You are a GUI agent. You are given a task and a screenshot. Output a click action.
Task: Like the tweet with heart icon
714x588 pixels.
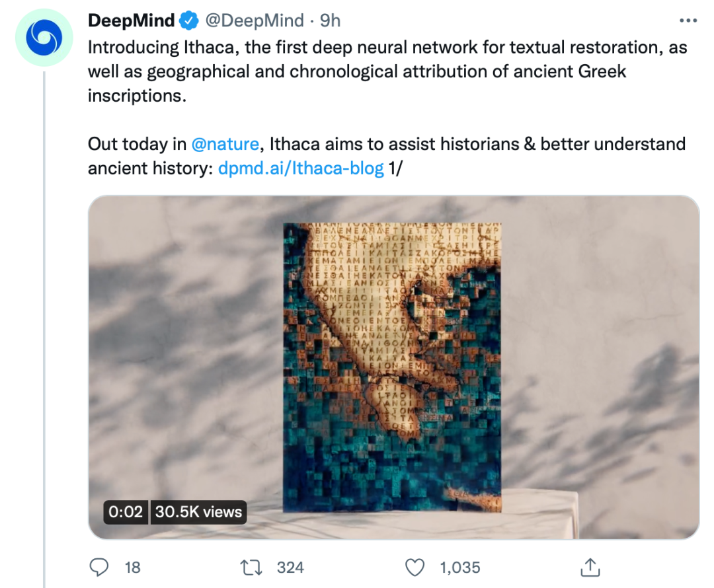pos(415,567)
